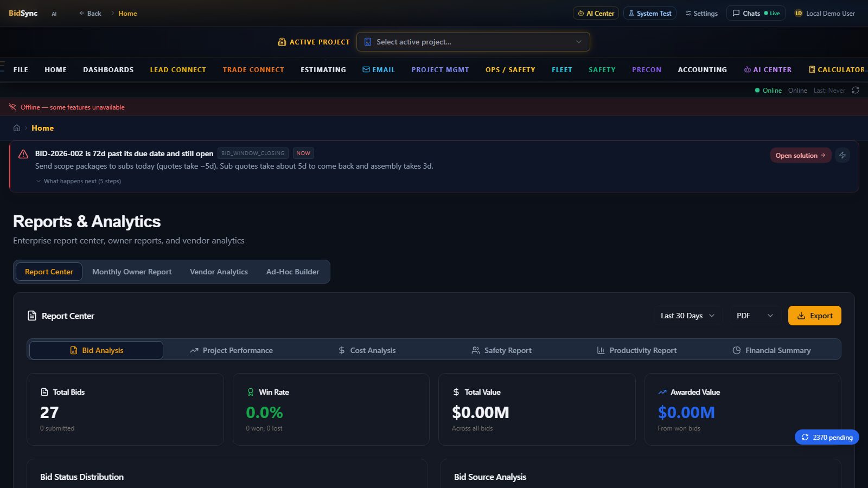Switch to the Monthly Owner Report tab
Image resolution: width=868 pixels, height=488 pixels.
click(132, 272)
